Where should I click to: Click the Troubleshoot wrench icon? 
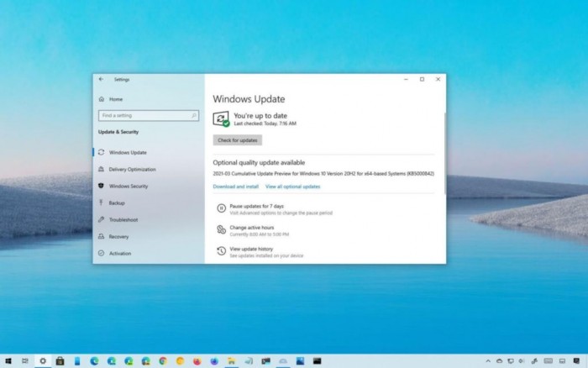(x=102, y=219)
